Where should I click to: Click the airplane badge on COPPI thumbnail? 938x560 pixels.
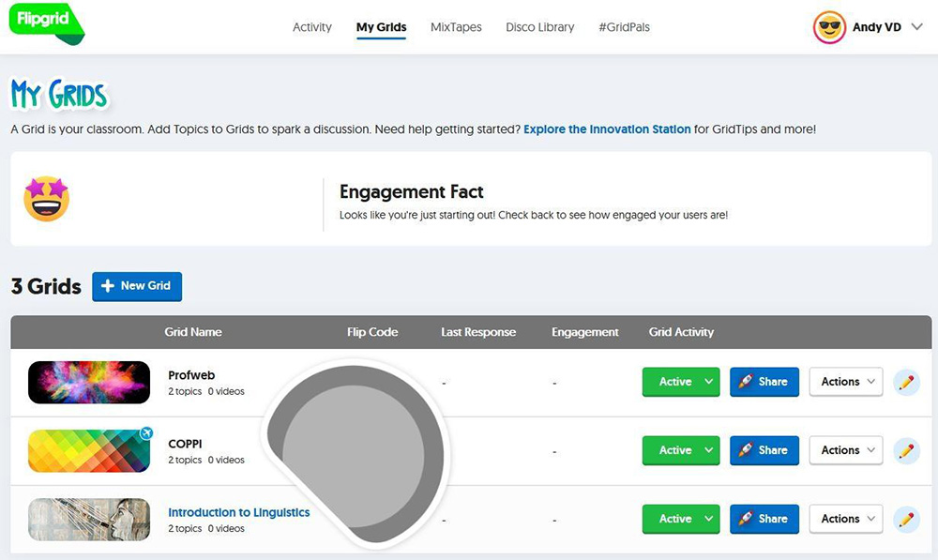point(146,432)
